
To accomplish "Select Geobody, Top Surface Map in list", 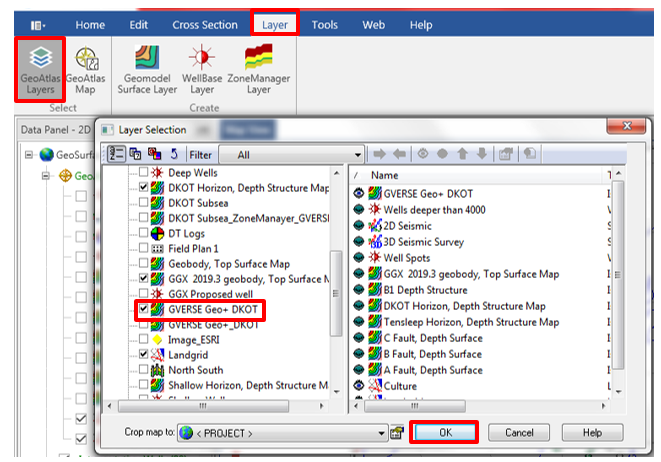I will click(x=229, y=263).
